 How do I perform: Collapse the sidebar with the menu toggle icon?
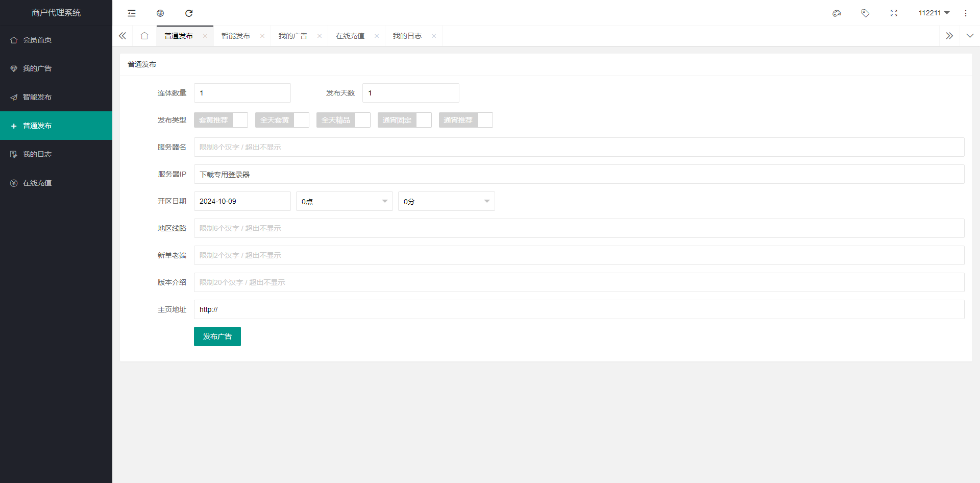coord(132,13)
